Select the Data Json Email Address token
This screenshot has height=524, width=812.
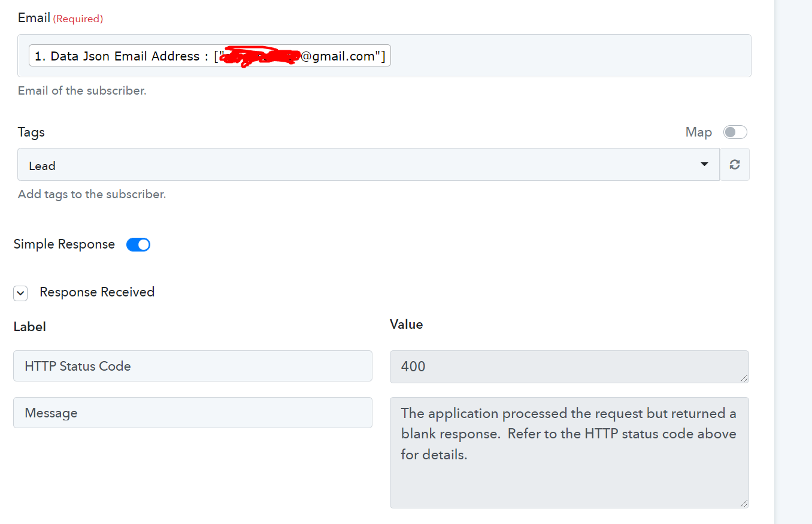point(210,56)
